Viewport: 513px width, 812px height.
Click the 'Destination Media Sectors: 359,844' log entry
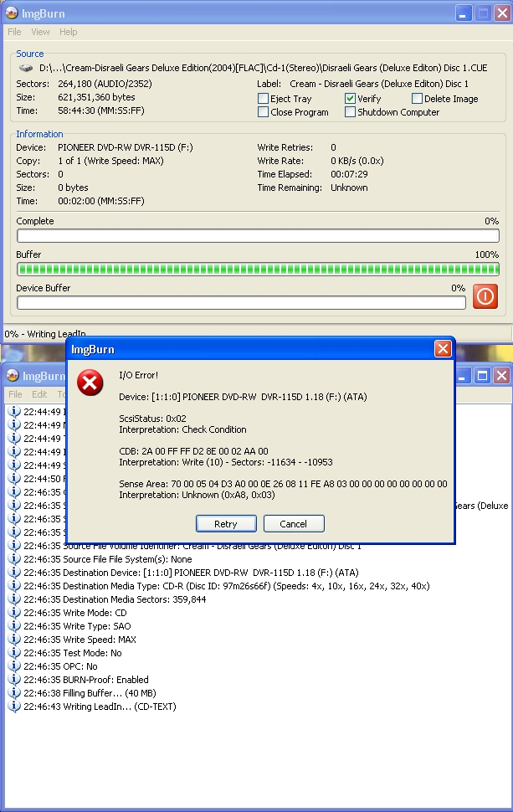click(x=115, y=599)
